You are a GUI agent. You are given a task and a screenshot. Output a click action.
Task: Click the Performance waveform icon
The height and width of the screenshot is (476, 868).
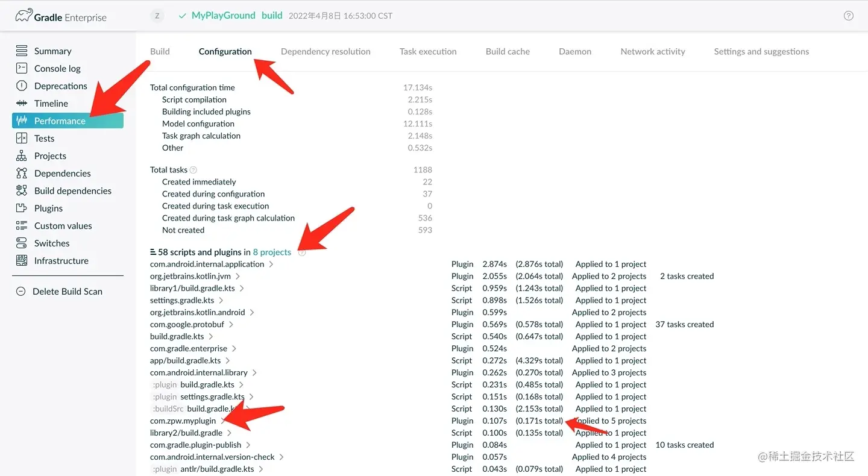(x=22, y=121)
